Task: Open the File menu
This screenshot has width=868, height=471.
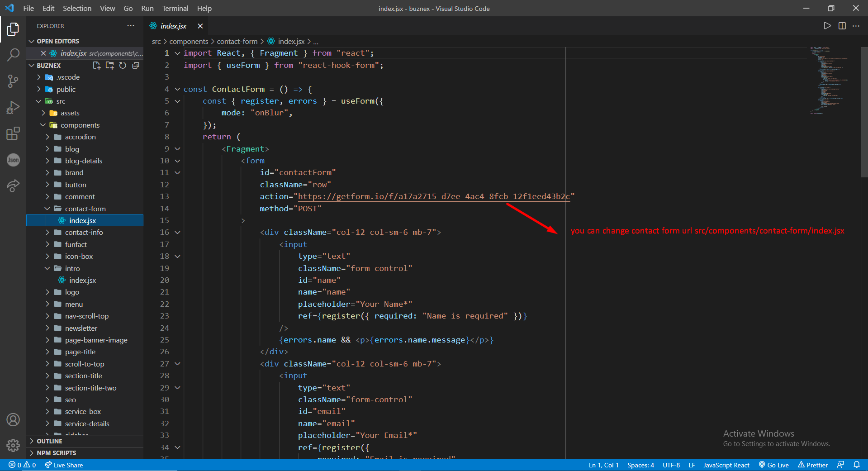Action: 28,8
